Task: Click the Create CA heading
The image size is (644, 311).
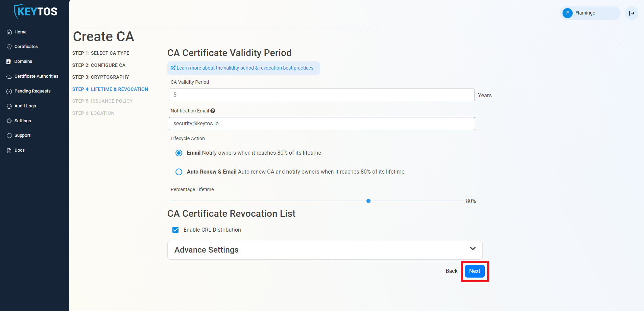Action: tap(103, 36)
